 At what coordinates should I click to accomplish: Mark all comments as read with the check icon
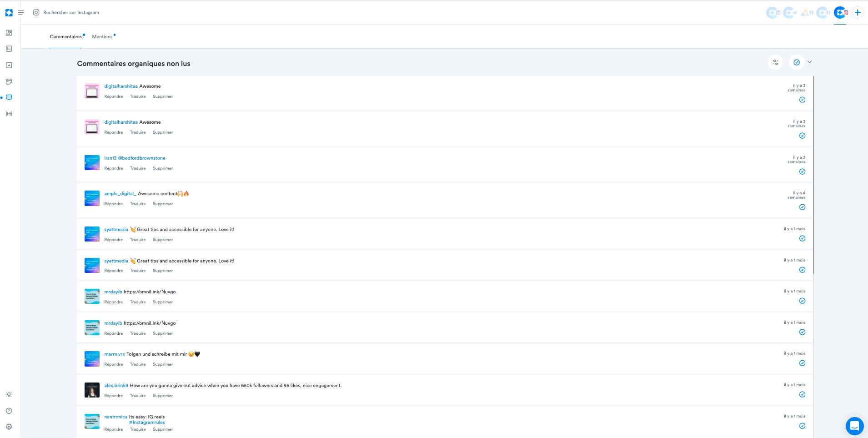coord(796,62)
